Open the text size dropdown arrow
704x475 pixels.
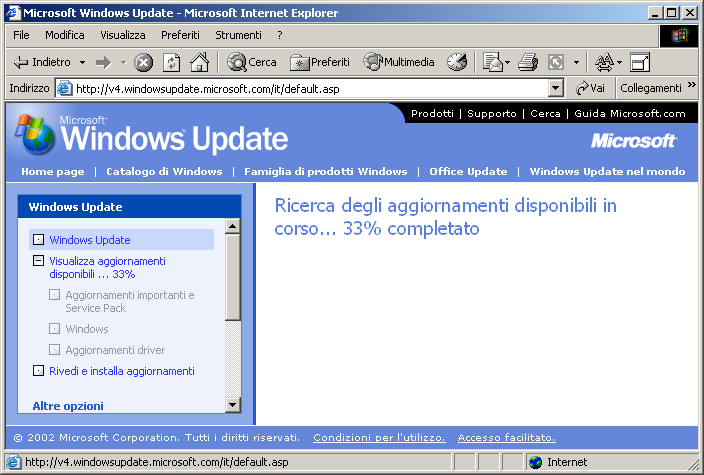[x=620, y=62]
